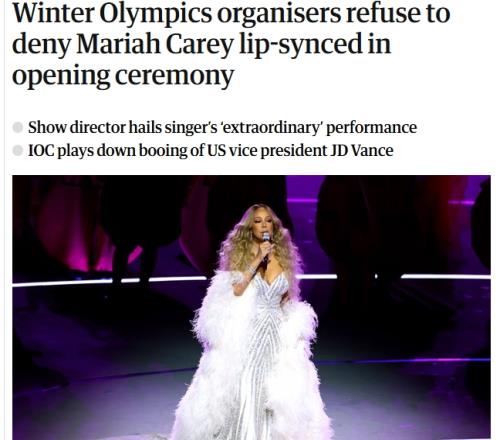Click 'US vice president' in second bullet
Viewport: 500px width, 440px height.
point(267,150)
